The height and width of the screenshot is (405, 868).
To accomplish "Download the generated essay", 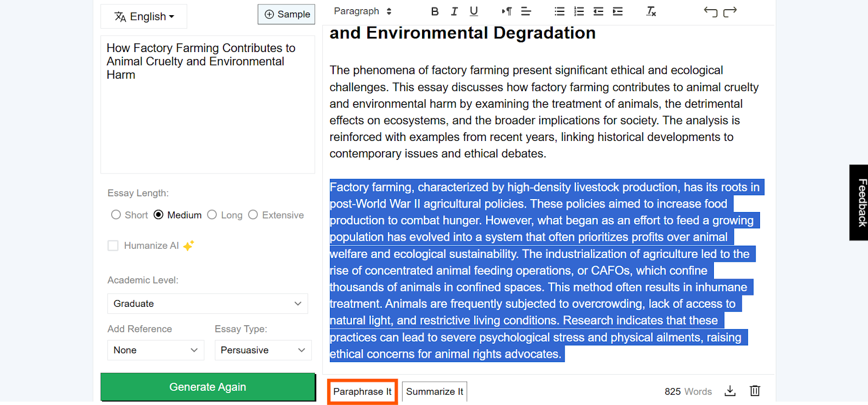I will (x=730, y=391).
